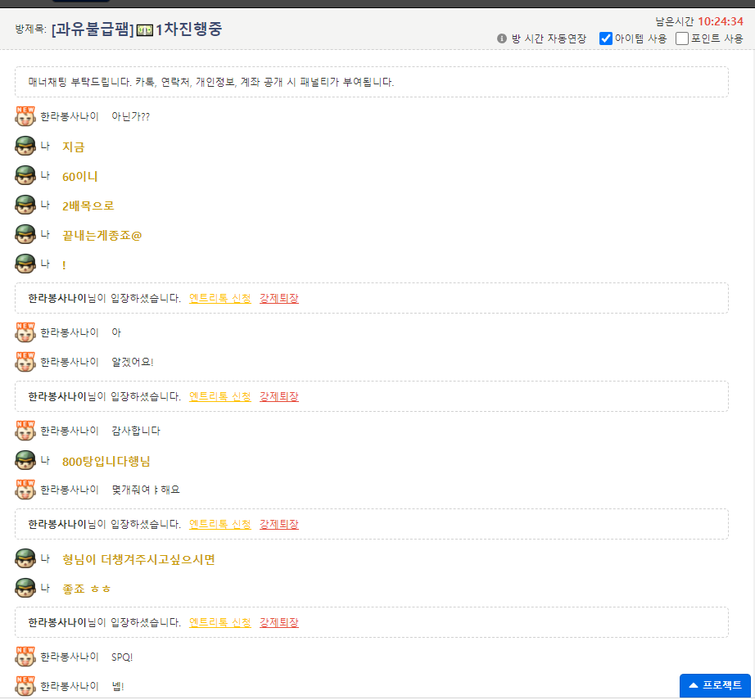
Task: Click the avatar next to the '감사합니다' message
Action: coord(25,430)
